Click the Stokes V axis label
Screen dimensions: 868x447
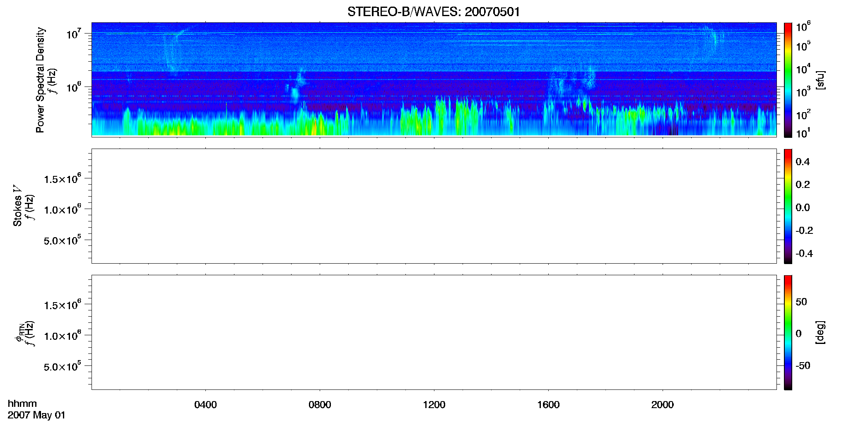pyautogui.click(x=17, y=206)
